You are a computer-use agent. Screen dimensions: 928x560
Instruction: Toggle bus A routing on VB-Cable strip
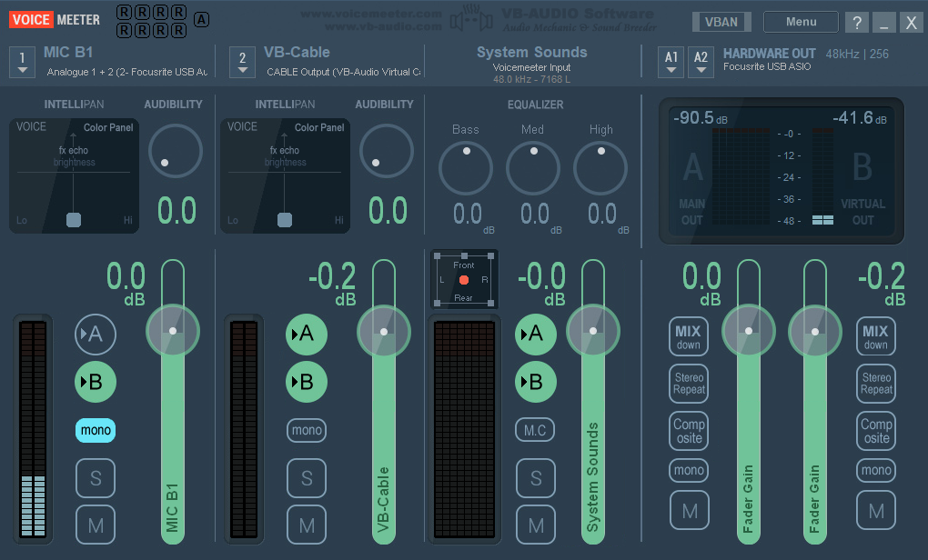click(307, 335)
